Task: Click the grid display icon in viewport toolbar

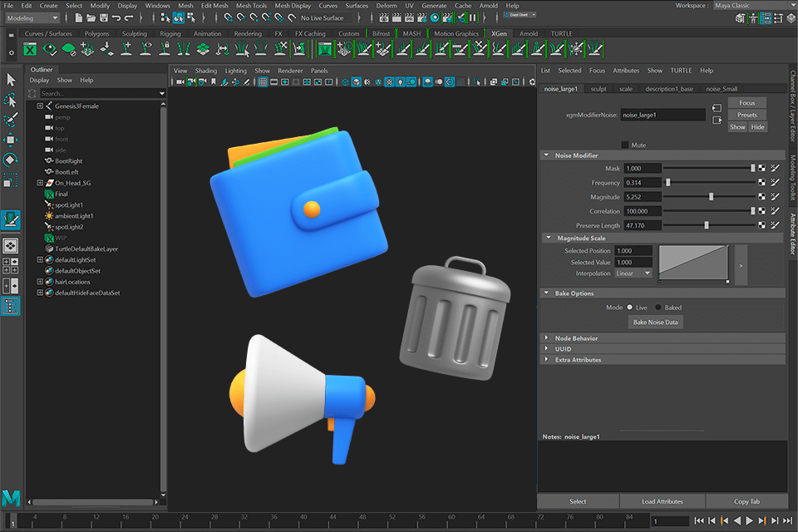Action: 264,81
